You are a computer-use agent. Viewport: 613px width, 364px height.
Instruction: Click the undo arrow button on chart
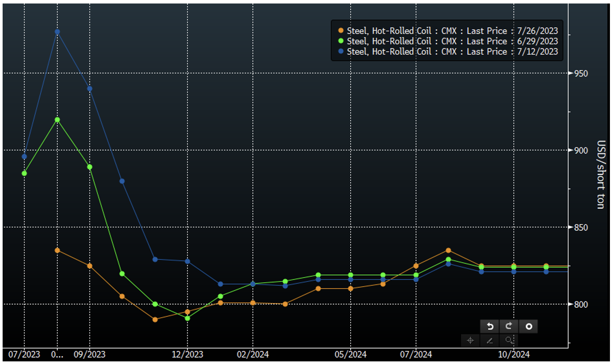click(490, 326)
